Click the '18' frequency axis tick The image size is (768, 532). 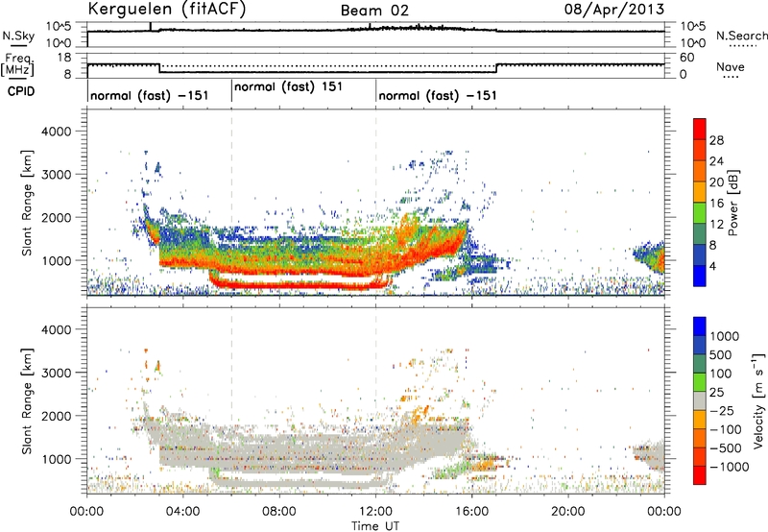(x=64, y=58)
